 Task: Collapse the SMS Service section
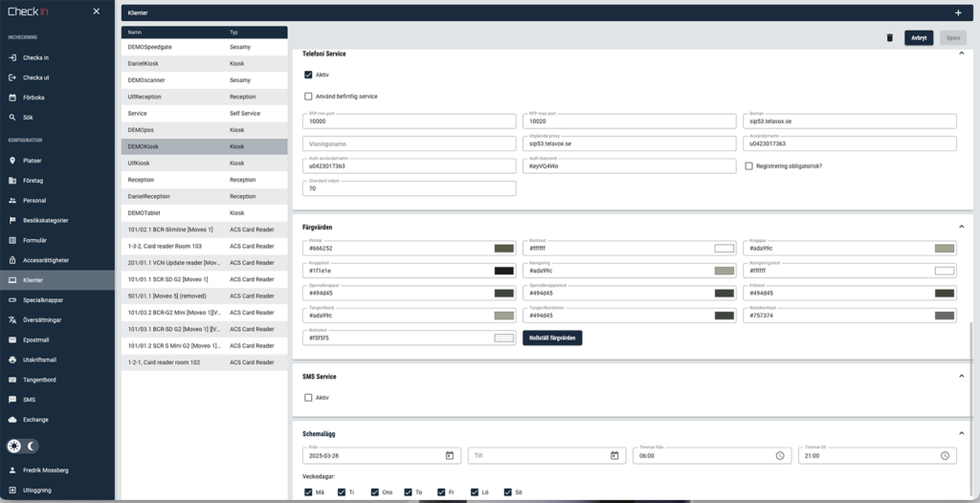coord(961,376)
